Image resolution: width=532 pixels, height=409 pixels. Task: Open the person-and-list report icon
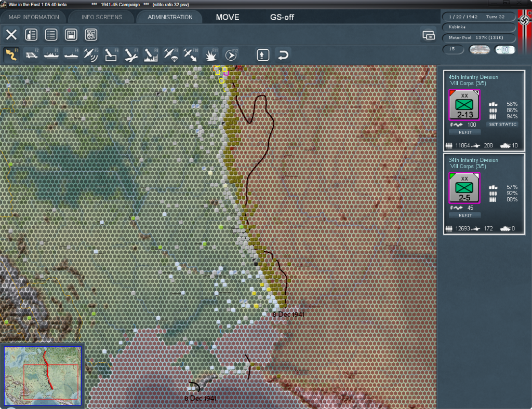pyautogui.click(x=31, y=35)
